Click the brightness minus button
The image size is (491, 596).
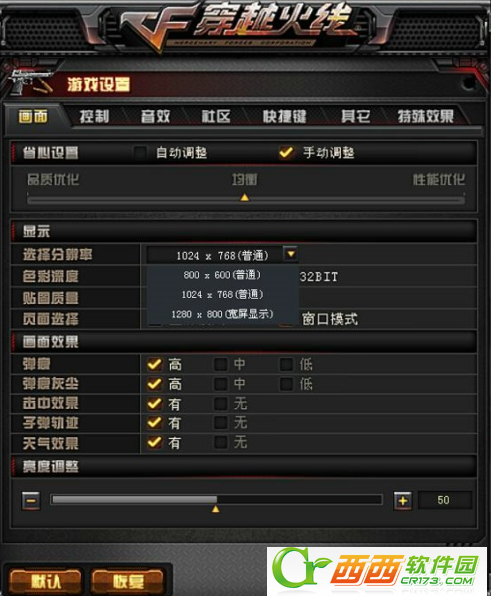coord(31,501)
